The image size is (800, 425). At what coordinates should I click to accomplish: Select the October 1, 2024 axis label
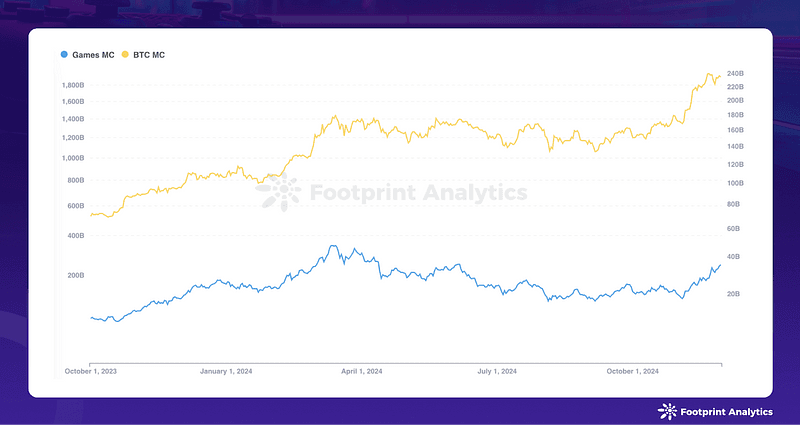tap(633, 371)
